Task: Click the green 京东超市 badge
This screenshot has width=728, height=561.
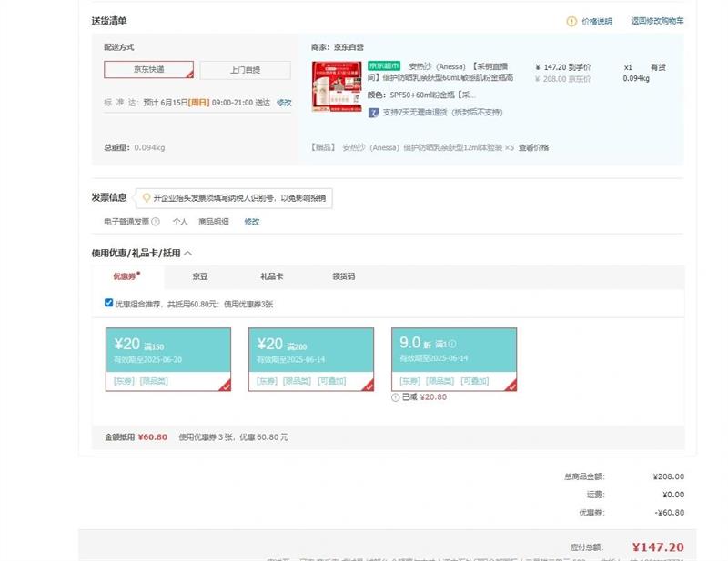Action: tap(384, 65)
